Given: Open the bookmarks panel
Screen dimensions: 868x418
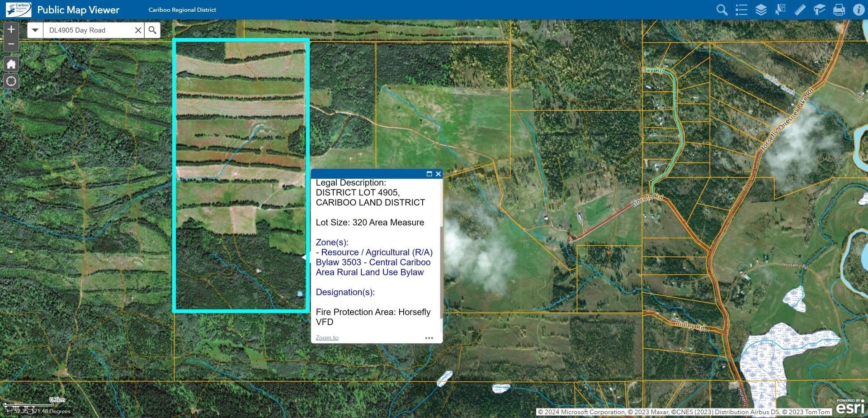Looking at the screenshot, I should pos(819,9).
